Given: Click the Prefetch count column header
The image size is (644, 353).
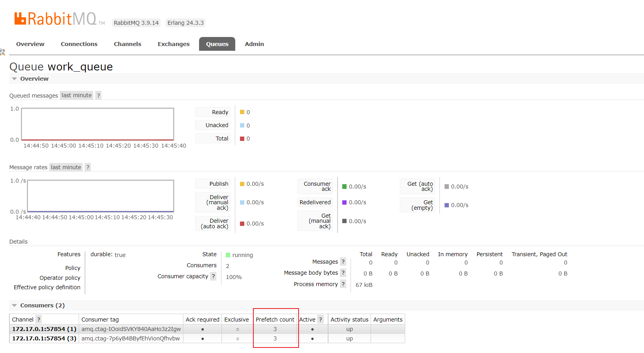Looking at the screenshot, I should pos(275,320).
